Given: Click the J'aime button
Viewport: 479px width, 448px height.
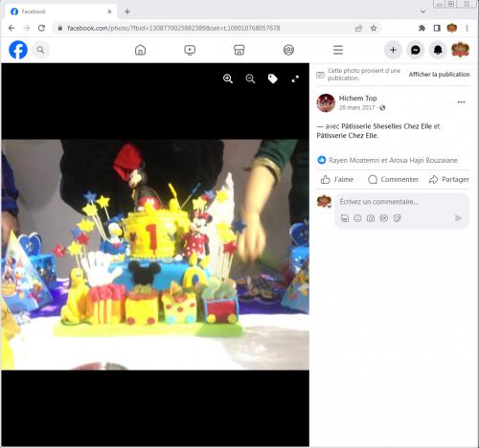Looking at the screenshot, I should (337, 180).
